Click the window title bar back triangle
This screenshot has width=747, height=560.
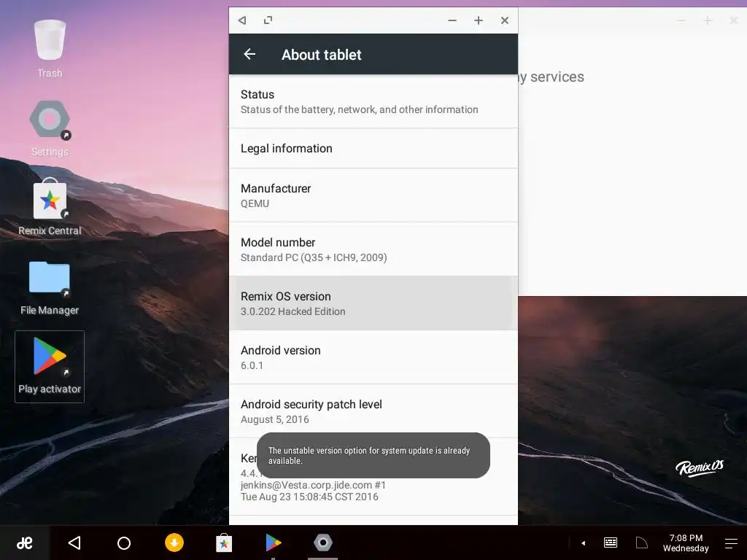point(242,20)
